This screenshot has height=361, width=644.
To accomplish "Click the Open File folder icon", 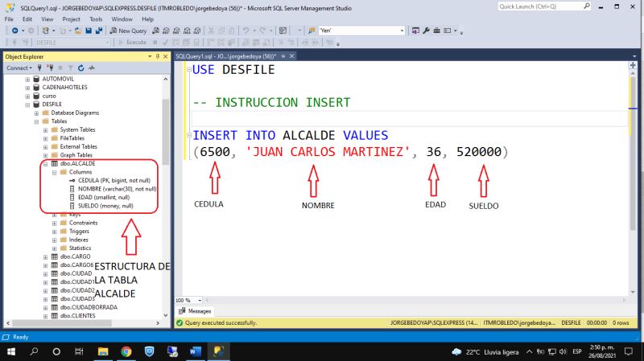I will click(77, 31).
